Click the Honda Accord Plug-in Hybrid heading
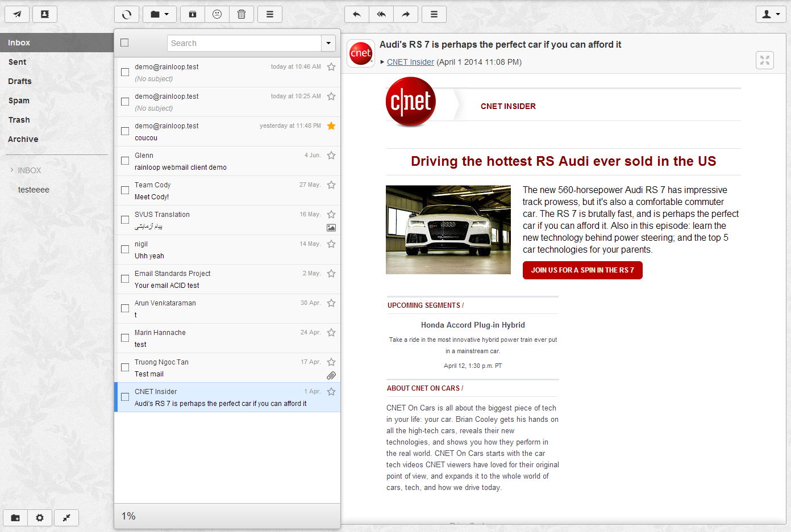791x532 pixels. (x=473, y=325)
